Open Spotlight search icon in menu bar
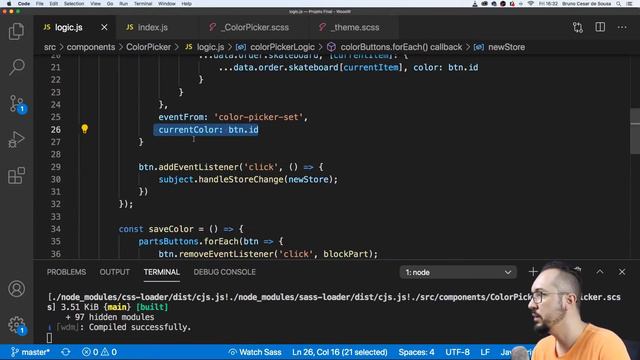Screen dimensions: 640x360 click(x=619, y=4)
